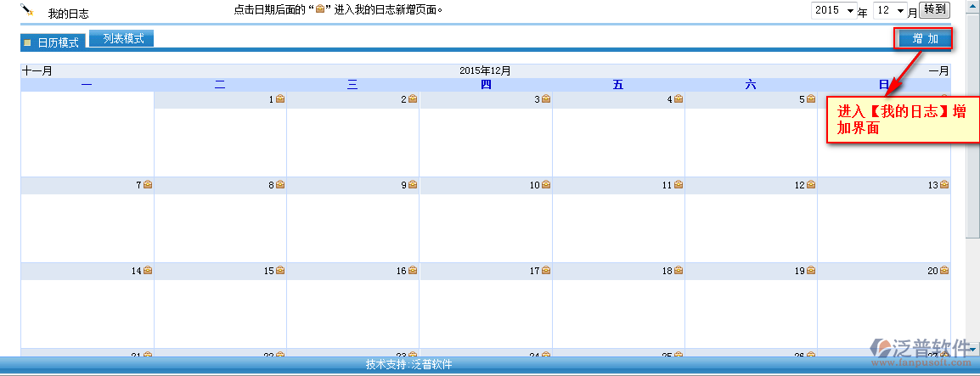Click the briefcase icon beside day 13
The image size is (980, 376).
click(943, 185)
